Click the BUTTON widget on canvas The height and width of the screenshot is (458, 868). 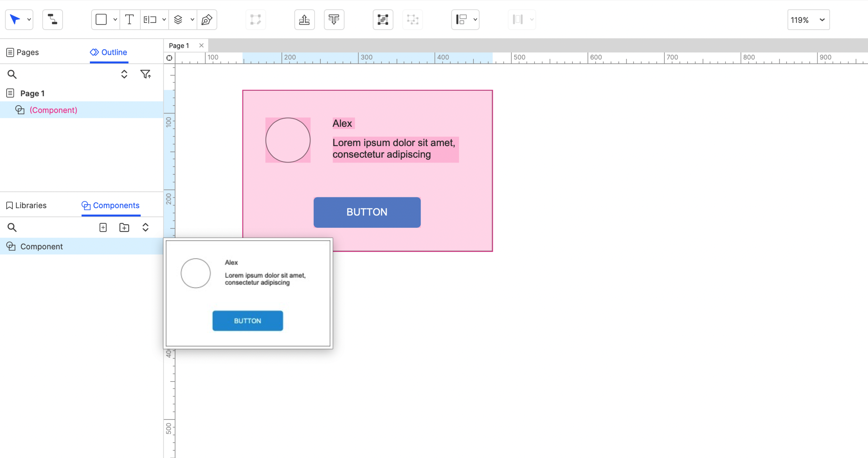click(367, 212)
